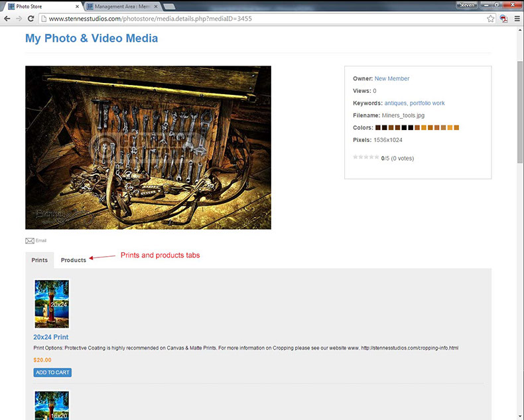Click the scrollbar up arrow
Image resolution: width=524 pixels, height=420 pixels.
pos(520,31)
